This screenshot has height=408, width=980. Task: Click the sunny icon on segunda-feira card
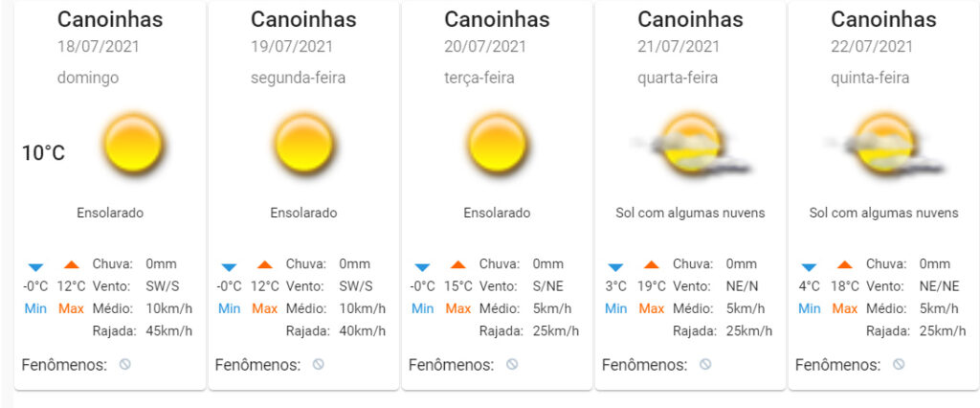click(x=303, y=144)
